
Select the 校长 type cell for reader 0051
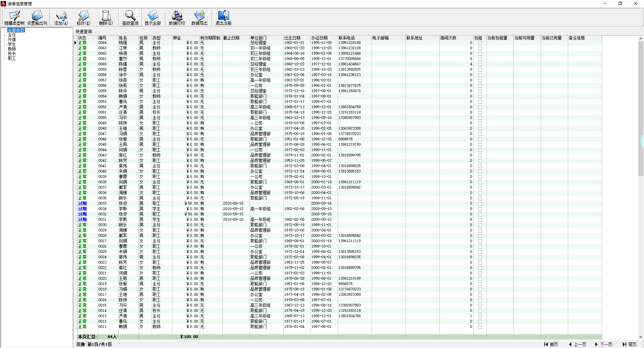pyautogui.click(x=156, y=113)
